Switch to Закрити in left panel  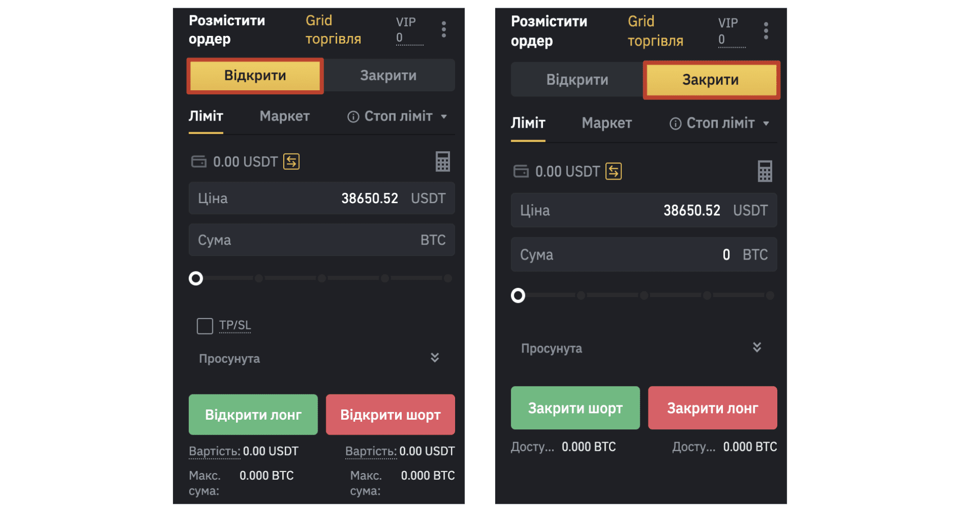[388, 75]
